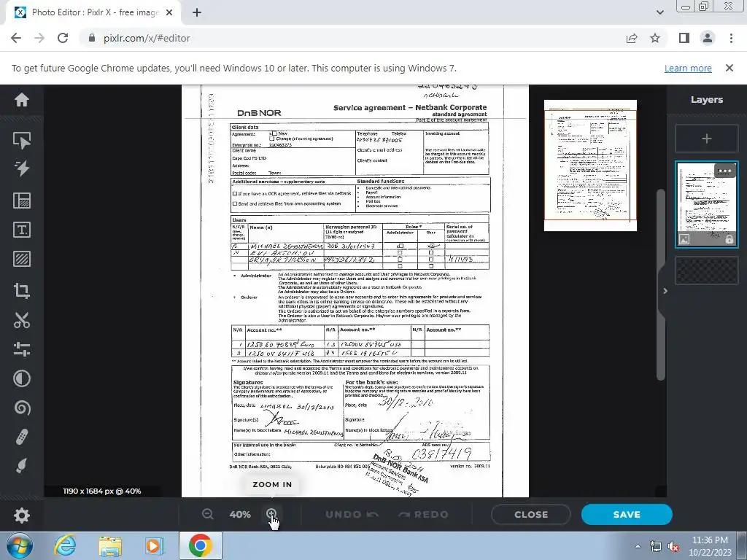Open the AI tools lightning icon

point(22,168)
